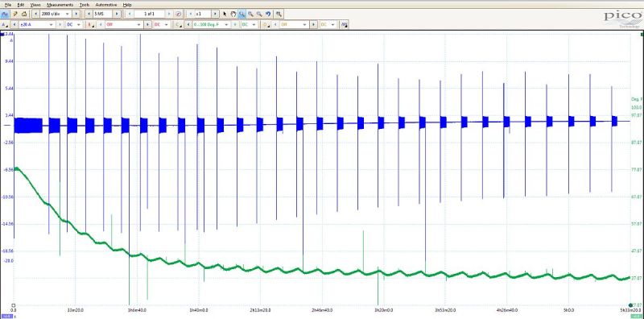The width and height of the screenshot is (644, 319).
Task: Select the zoom in magnifier
Action: pos(250,14)
